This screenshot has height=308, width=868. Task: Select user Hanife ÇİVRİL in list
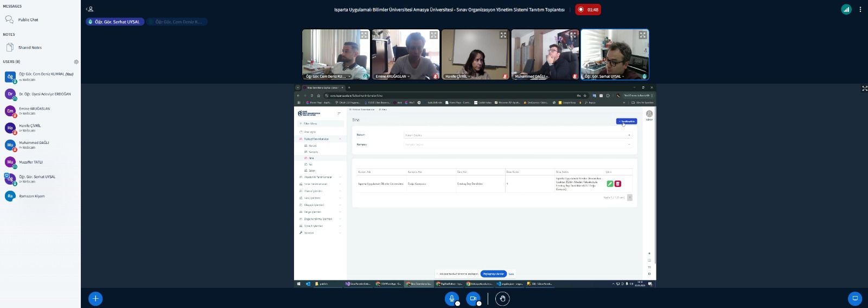click(40, 128)
